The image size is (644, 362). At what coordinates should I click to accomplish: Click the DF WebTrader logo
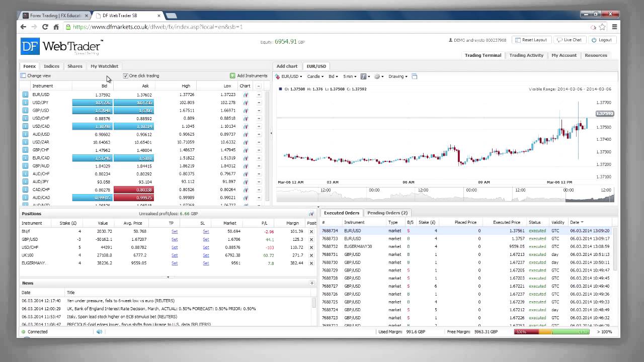pyautogui.click(x=61, y=47)
